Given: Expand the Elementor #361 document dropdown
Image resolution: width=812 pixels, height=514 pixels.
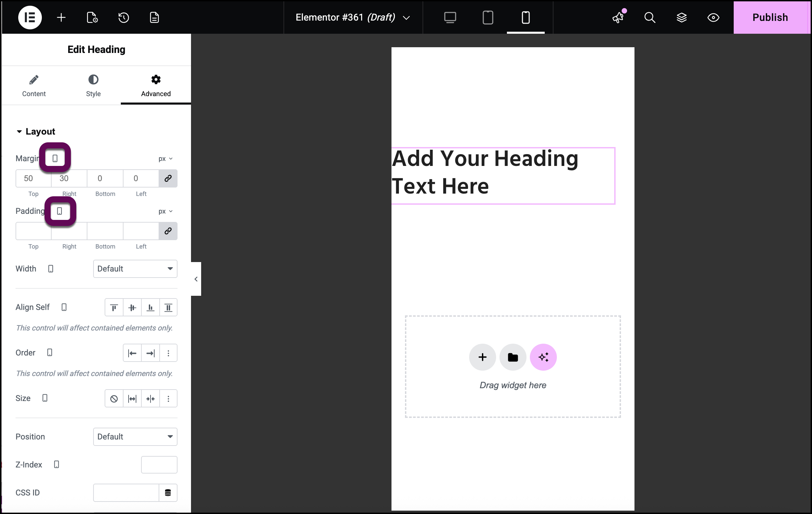Looking at the screenshot, I should coord(406,18).
